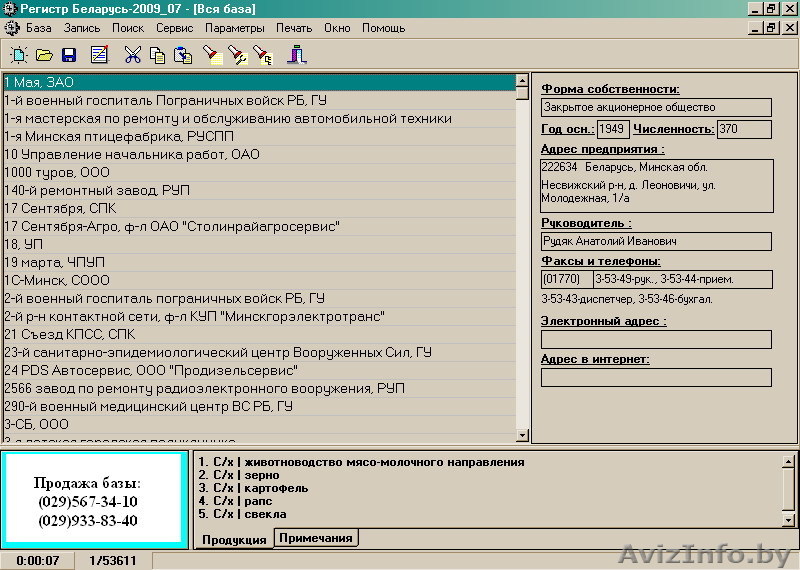The width and height of the screenshot is (800, 570).
Task: Click the Cut scissors icon
Action: click(132, 55)
